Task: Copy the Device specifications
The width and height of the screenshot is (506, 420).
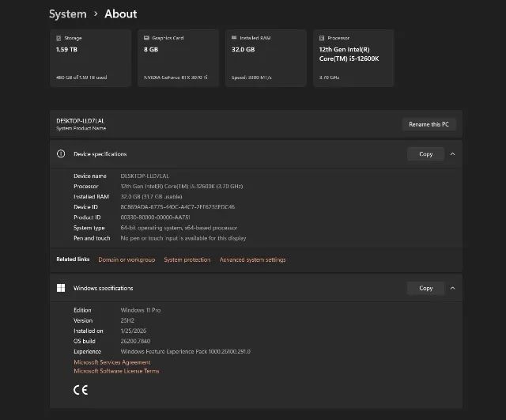Action: (425, 154)
